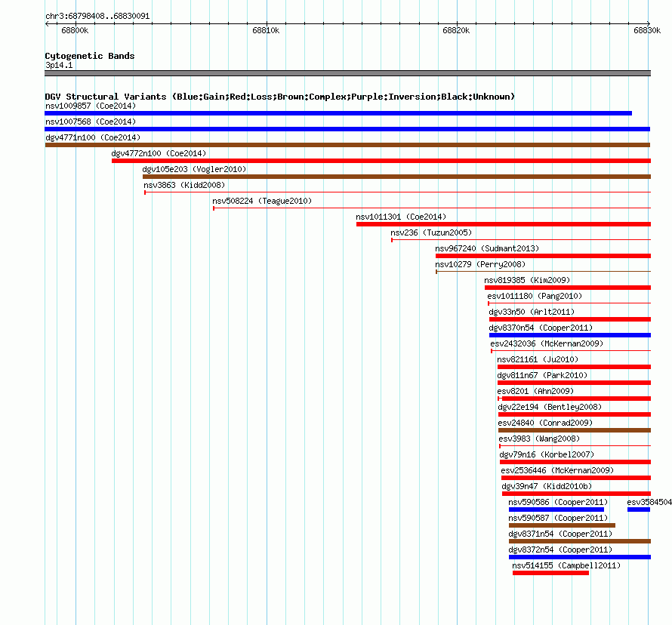Select the nsv590586 (Cooper2011) blue bar
The width and height of the screenshot is (672, 625).
tap(556, 510)
